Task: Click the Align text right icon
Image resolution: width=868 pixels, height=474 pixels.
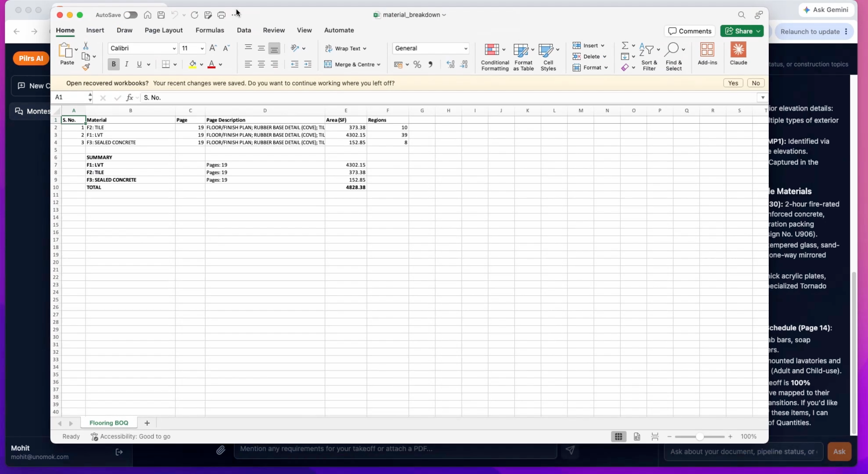Action: (x=274, y=65)
